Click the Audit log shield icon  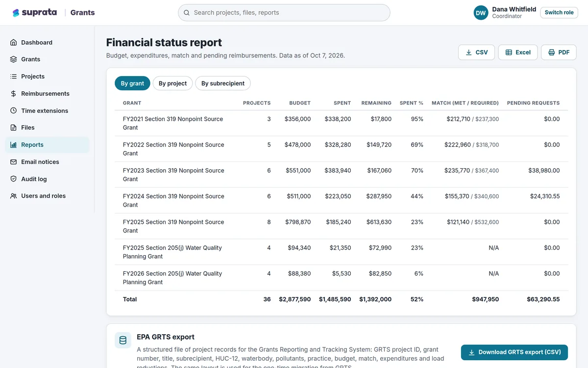coord(14,179)
